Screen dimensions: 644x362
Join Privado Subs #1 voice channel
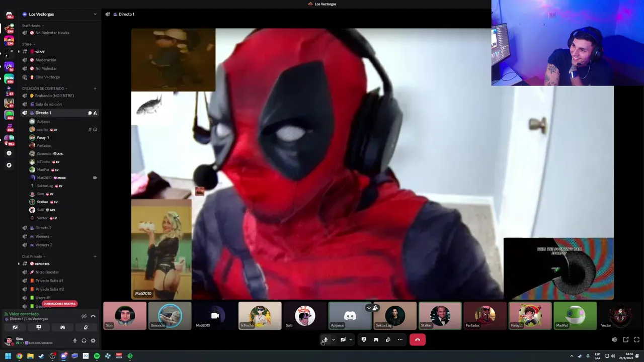pyautogui.click(x=59, y=281)
